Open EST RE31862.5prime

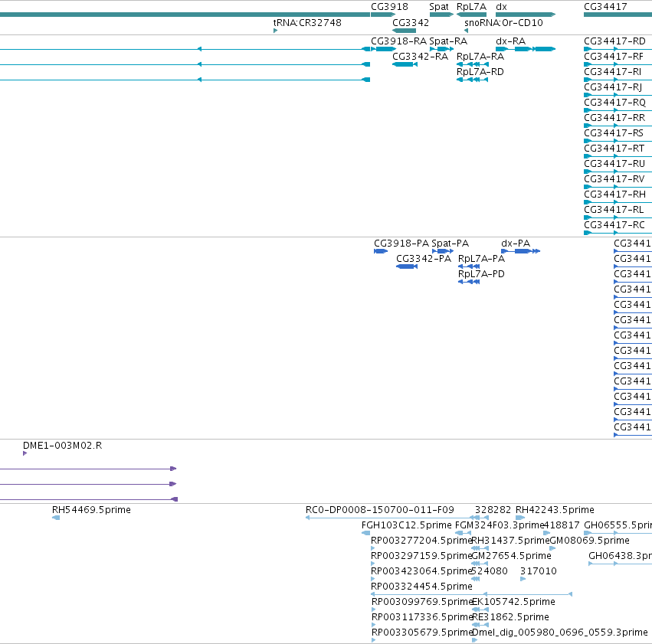coord(510,617)
